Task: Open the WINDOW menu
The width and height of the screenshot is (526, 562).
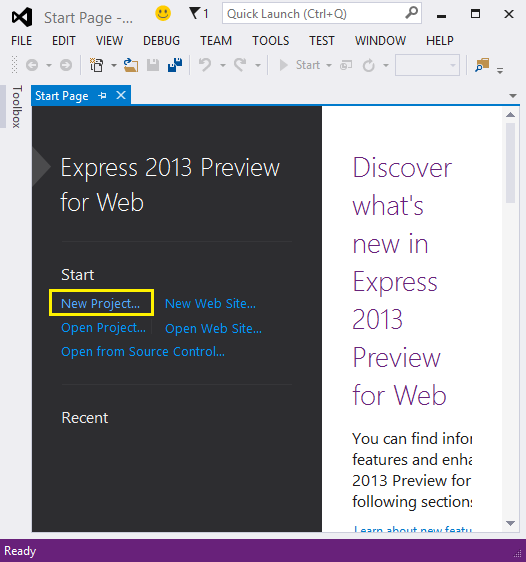Action: click(380, 41)
